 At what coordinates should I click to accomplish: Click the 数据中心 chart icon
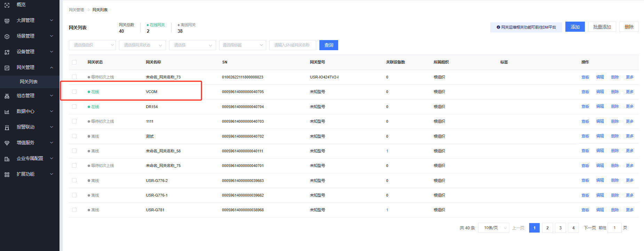(7, 112)
